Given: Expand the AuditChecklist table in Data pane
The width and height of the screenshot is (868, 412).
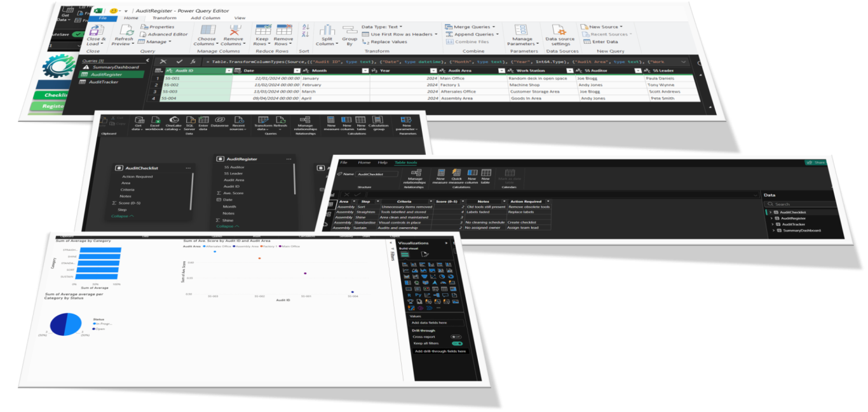Looking at the screenshot, I should (x=771, y=212).
